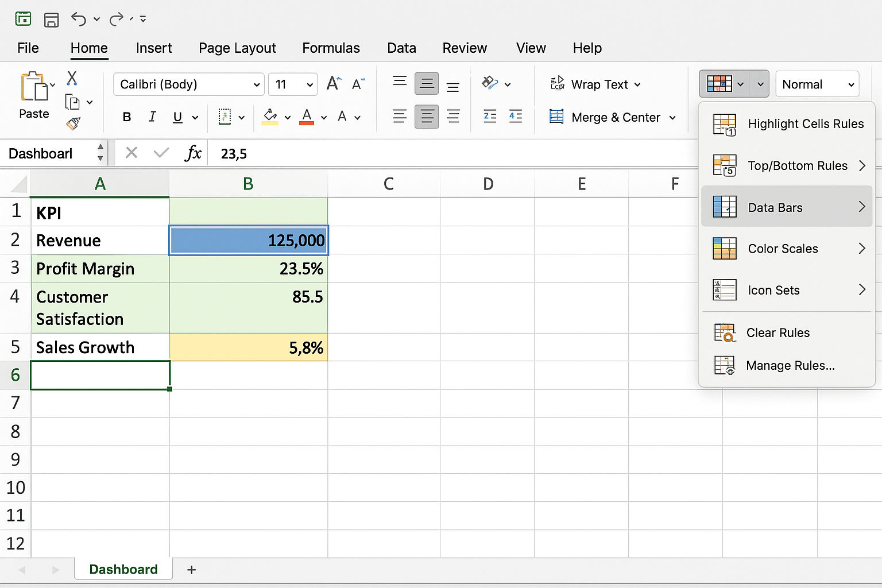Select Bottom Align icon
This screenshot has height=588, width=882.
pos(453,87)
